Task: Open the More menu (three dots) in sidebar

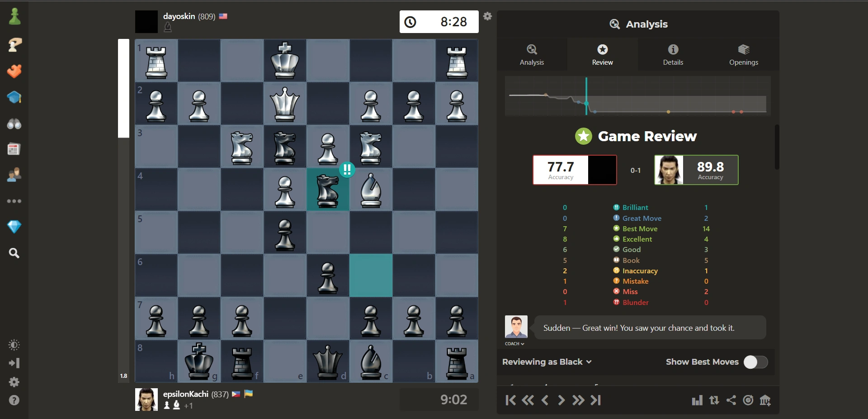Action: [x=14, y=201]
